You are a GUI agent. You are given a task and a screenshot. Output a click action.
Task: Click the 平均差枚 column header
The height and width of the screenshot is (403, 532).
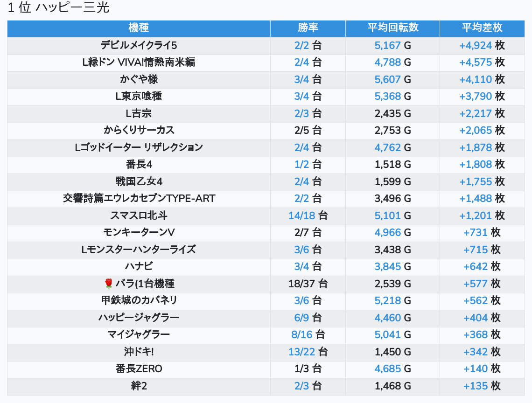pos(482,28)
